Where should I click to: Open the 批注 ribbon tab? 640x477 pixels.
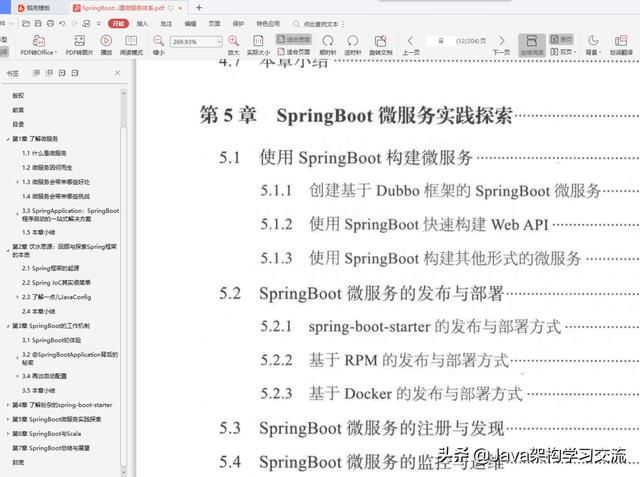[166, 24]
